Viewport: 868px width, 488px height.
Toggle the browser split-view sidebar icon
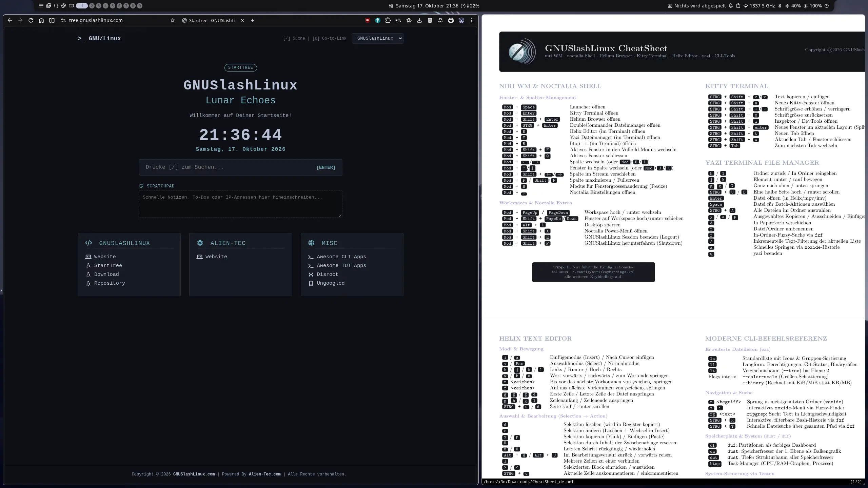[x=52, y=20]
